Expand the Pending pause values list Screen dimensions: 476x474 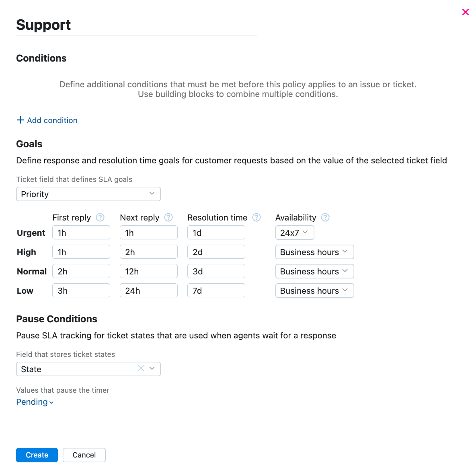35,402
